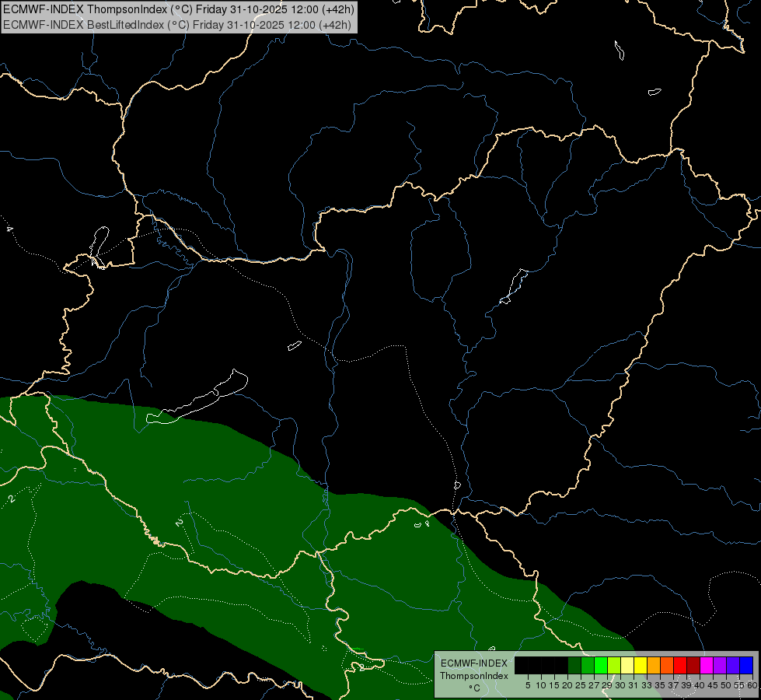761x700 pixels.
Task: Select the magenta 40-45 legend swatch
Action: (706, 666)
